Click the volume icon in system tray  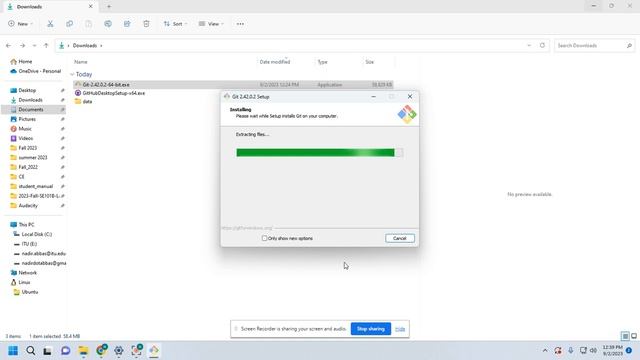[593, 351]
